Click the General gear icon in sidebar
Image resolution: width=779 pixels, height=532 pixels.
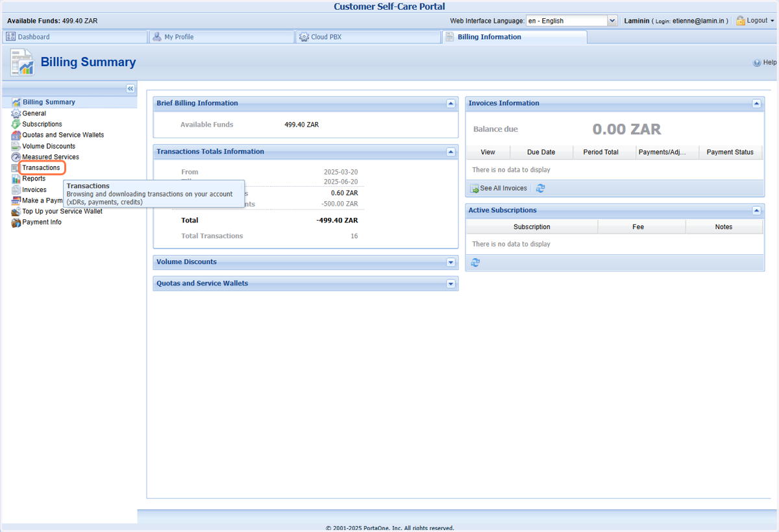pos(16,114)
